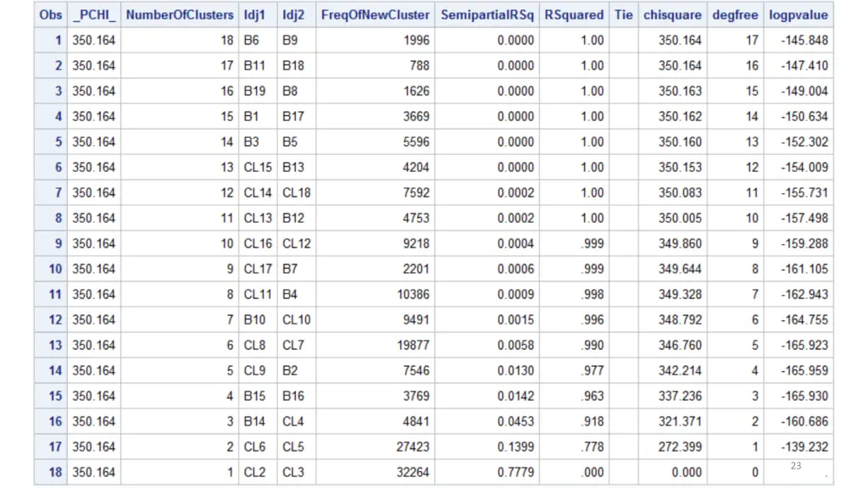Select chisquare value 350.083
868x488 pixels.
[x=680, y=193]
